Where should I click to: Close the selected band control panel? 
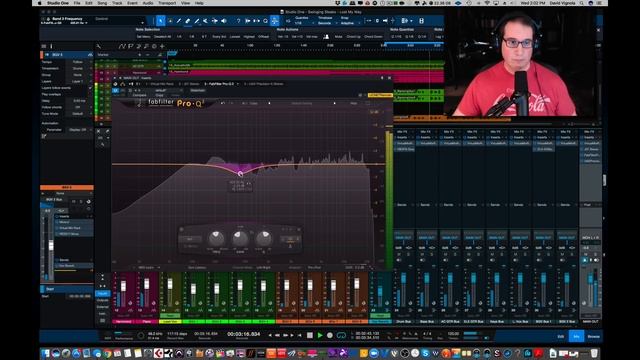click(x=299, y=230)
